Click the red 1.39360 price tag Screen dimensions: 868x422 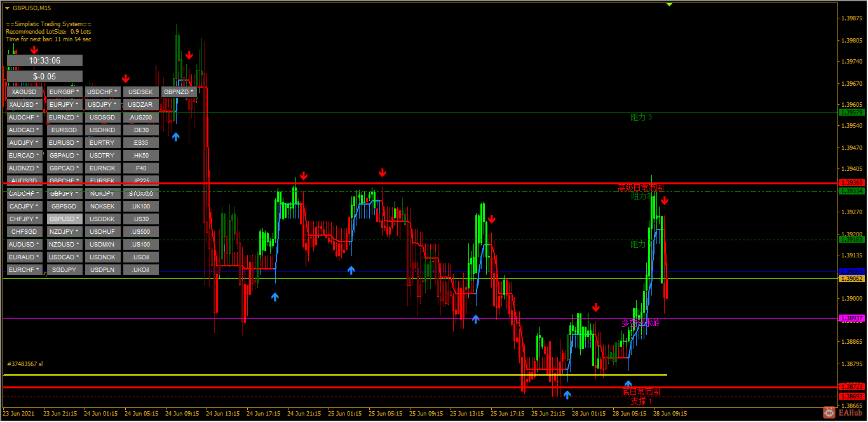point(851,182)
